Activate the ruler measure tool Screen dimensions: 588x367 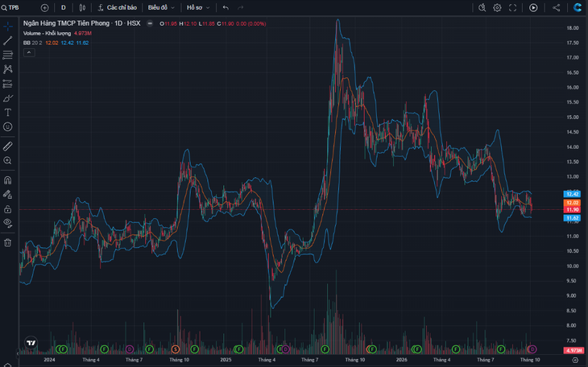tap(7, 146)
